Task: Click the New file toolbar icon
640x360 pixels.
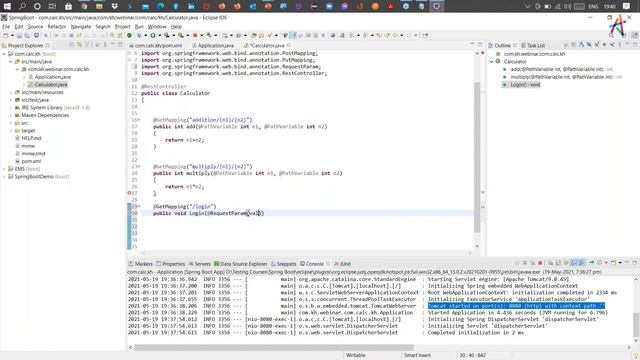Action: [x=6, y=36]
